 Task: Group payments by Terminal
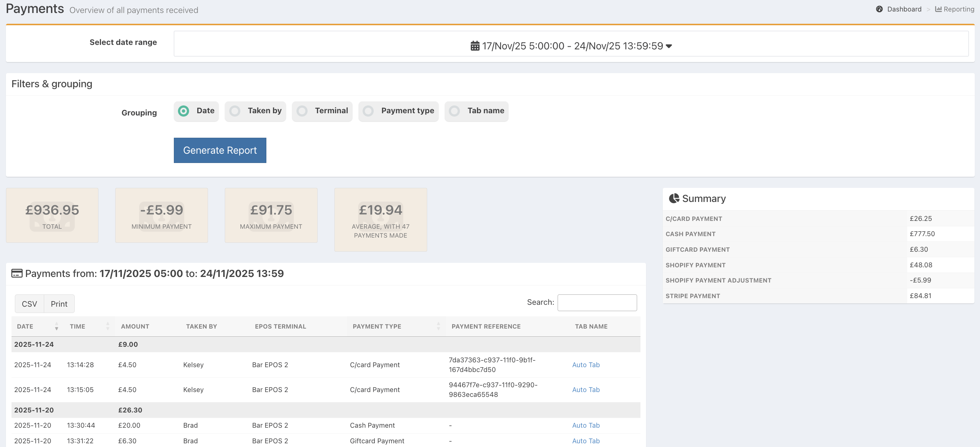tap(302, 111)
